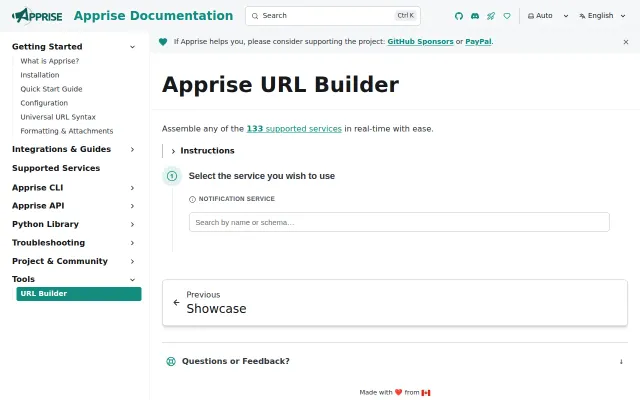Collapse the Tools section
Viewport: 640px width, 400px height.
click(132, 280)
